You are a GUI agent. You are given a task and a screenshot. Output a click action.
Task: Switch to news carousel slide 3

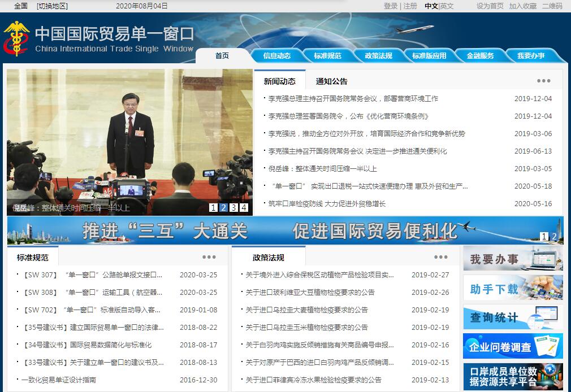pyautogui.click(x=233, y=208)
